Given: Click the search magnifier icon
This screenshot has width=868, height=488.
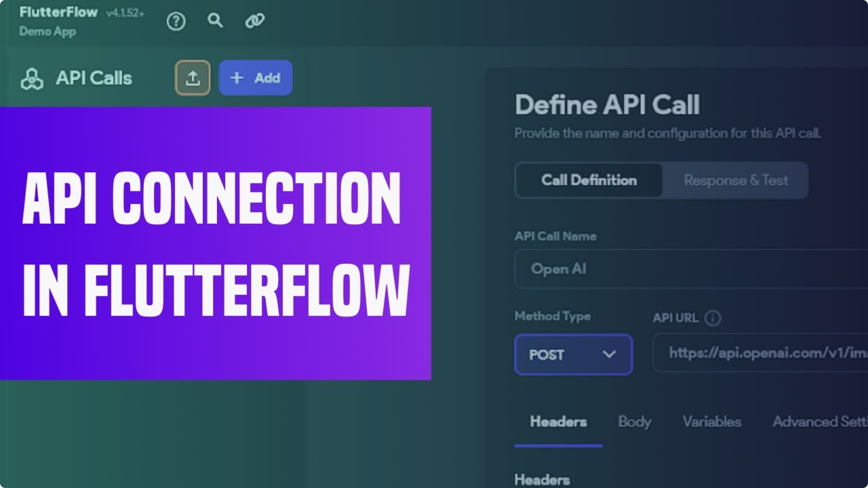Looking at the screenshot, I should pos(215,21).
